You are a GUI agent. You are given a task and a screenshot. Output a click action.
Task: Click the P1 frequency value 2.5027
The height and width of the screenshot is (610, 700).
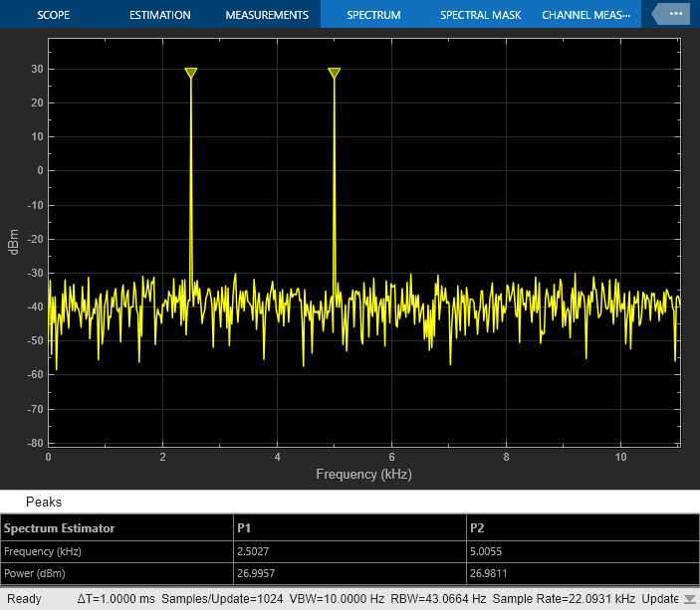255,551
